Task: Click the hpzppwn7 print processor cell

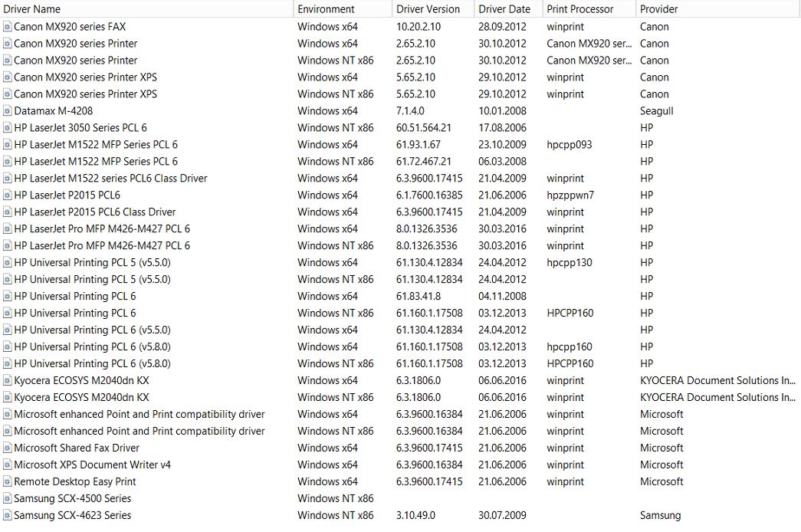Action: point(570,195)
